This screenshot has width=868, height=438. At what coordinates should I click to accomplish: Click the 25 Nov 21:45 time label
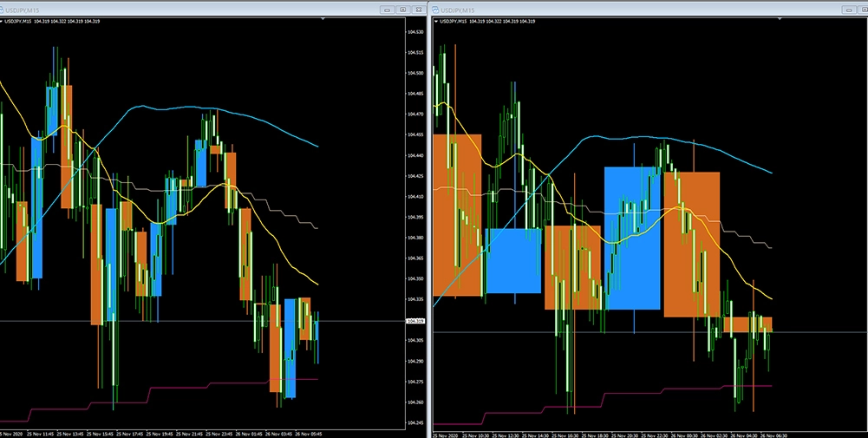[x=189, y=435]
